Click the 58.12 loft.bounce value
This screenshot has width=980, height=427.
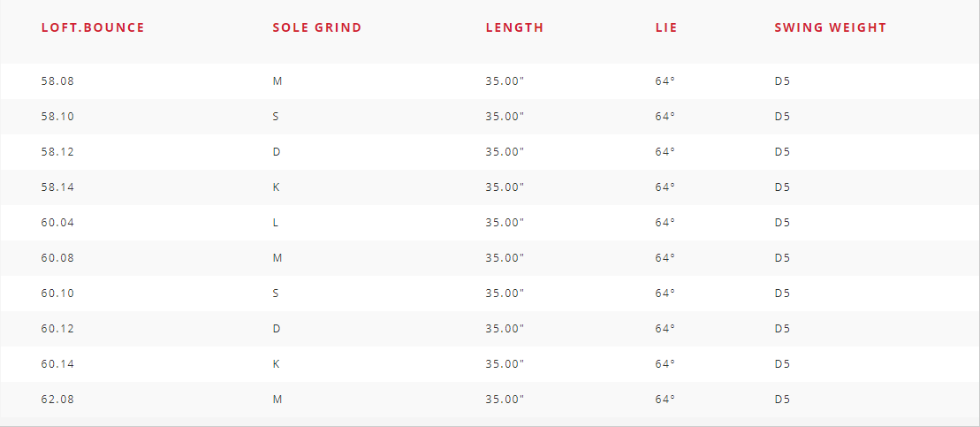57,151
